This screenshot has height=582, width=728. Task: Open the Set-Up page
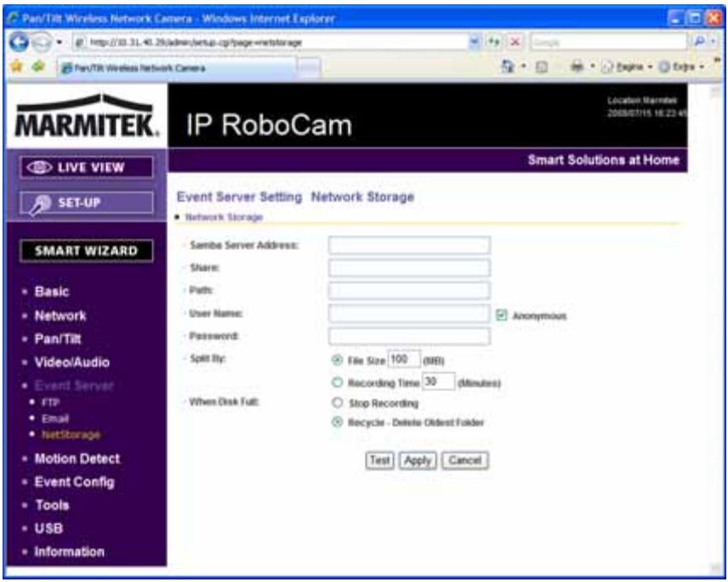tap(87, 203)
